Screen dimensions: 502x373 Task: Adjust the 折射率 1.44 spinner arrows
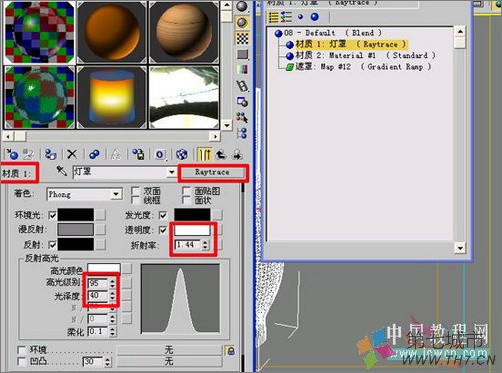pos(205,245)
